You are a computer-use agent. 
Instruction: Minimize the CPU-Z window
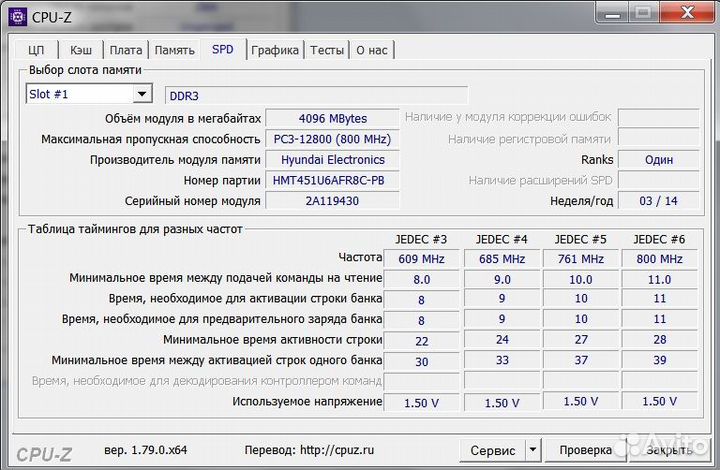613,13
